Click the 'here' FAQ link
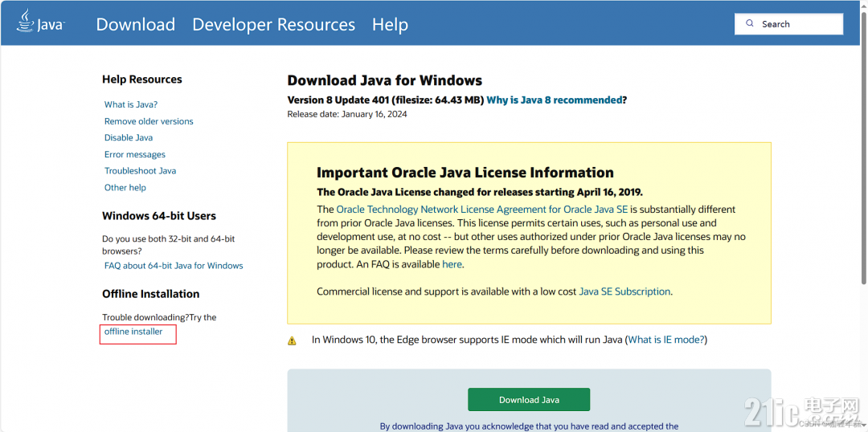868x432 pixels. 452,264
